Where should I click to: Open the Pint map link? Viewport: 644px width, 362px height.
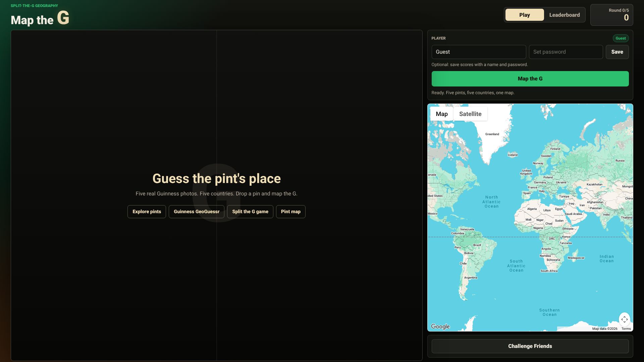click(291, 212)
